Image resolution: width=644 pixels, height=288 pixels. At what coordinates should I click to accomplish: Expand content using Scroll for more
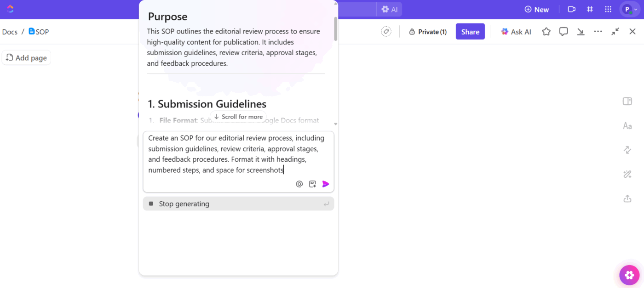pyautogui.click(x=238, y=117)
